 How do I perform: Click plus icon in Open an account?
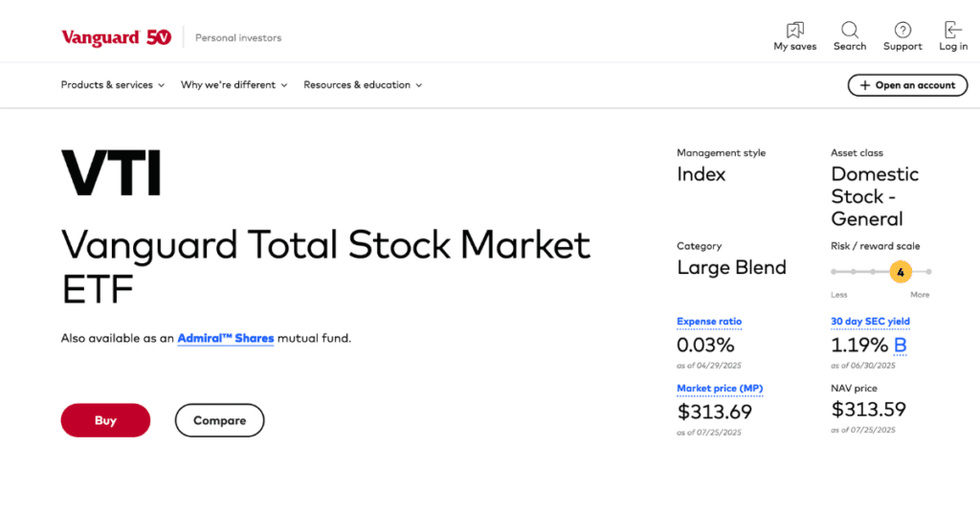tap(865, 85)
